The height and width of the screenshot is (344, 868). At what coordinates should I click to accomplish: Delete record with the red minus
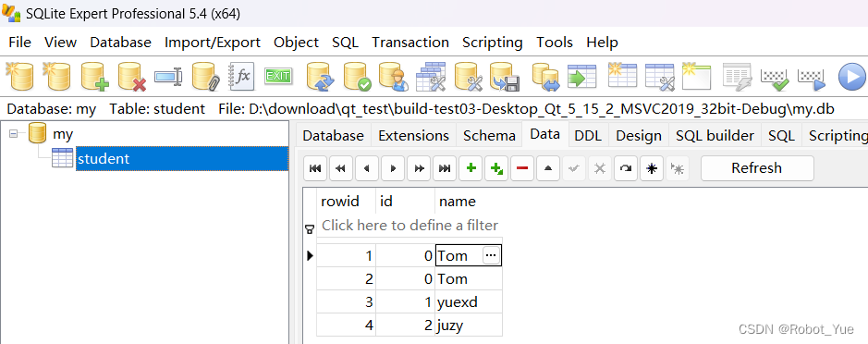[x=522, y=168]
